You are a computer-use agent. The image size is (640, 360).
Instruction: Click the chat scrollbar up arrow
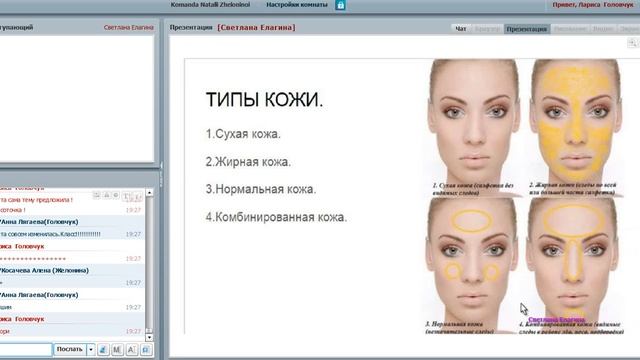149,192
